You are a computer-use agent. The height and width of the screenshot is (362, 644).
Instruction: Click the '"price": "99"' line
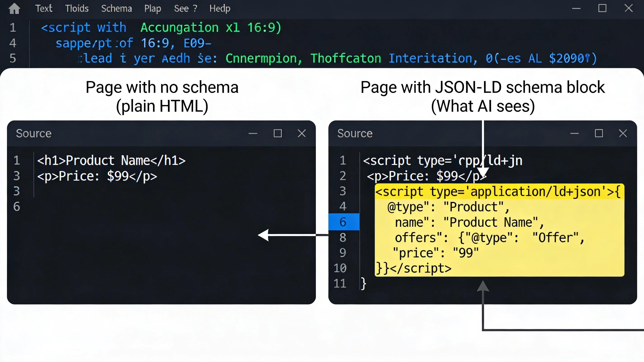[436, 253]
